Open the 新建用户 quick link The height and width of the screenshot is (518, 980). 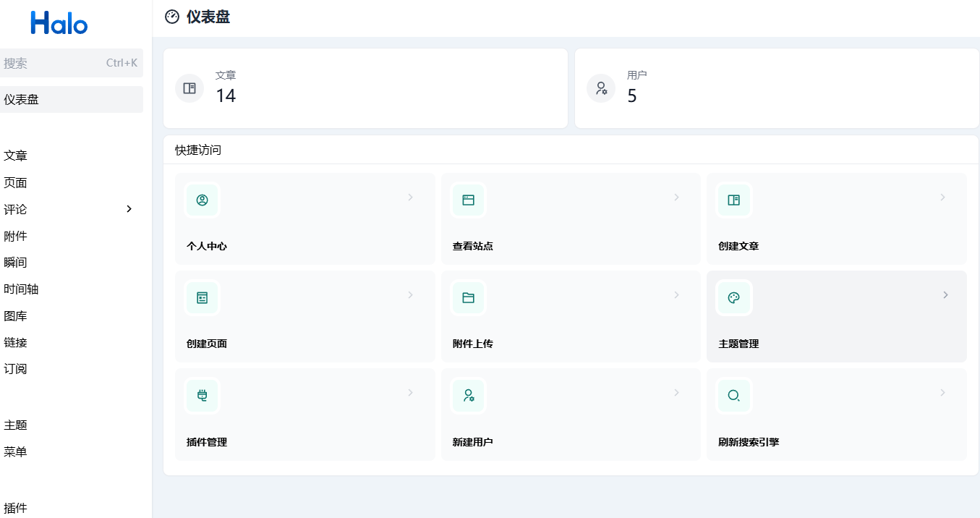(x=571, y=415)
